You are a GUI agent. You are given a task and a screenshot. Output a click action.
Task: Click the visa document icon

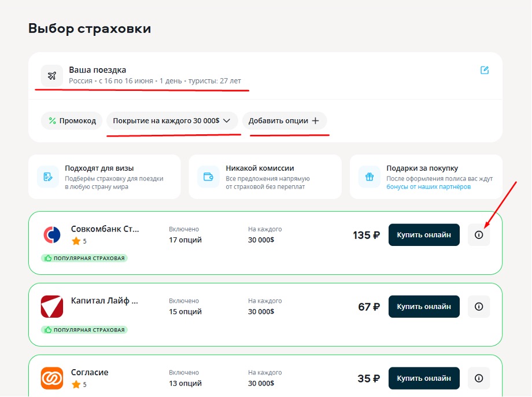[x=48, y=177]
